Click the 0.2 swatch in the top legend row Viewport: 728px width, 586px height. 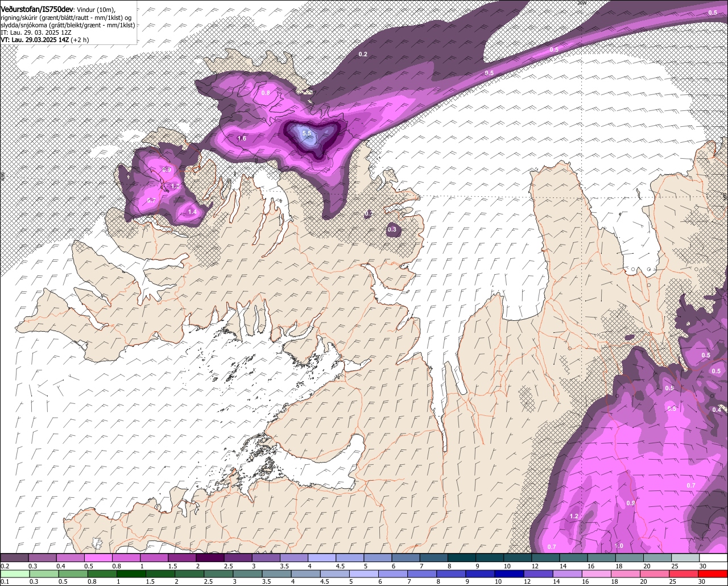coord(14,558)
